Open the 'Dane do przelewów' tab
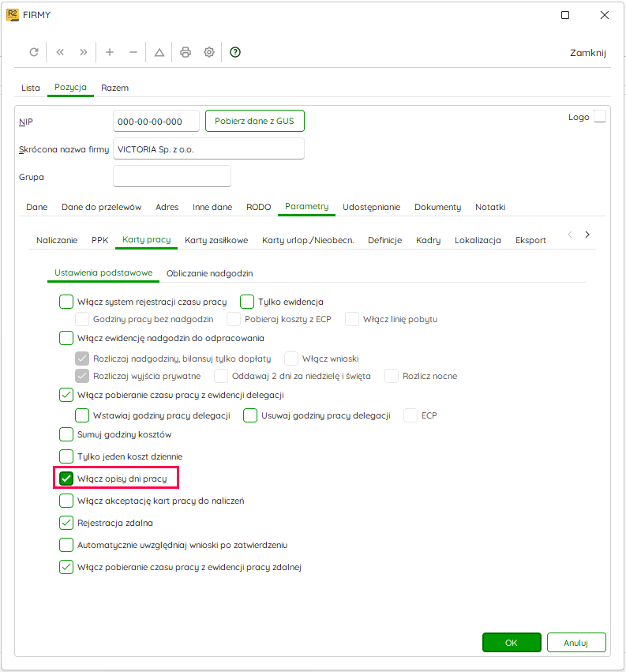This screenshot has width=626, height=672. pyautogui.click(x=102, y=207)
